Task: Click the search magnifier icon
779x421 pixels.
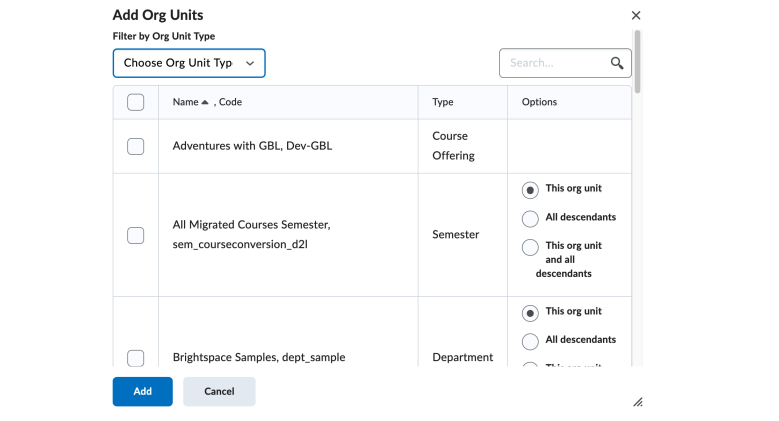Action: point(617,63)
